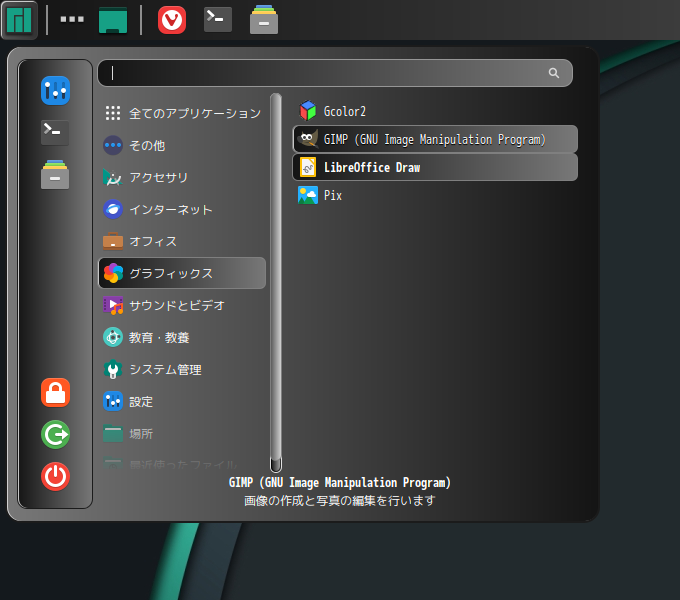The height and width of the screenshot is (600, 680).
Task: Click the three-dots show desktop panel icon
Action: (72, 19)
